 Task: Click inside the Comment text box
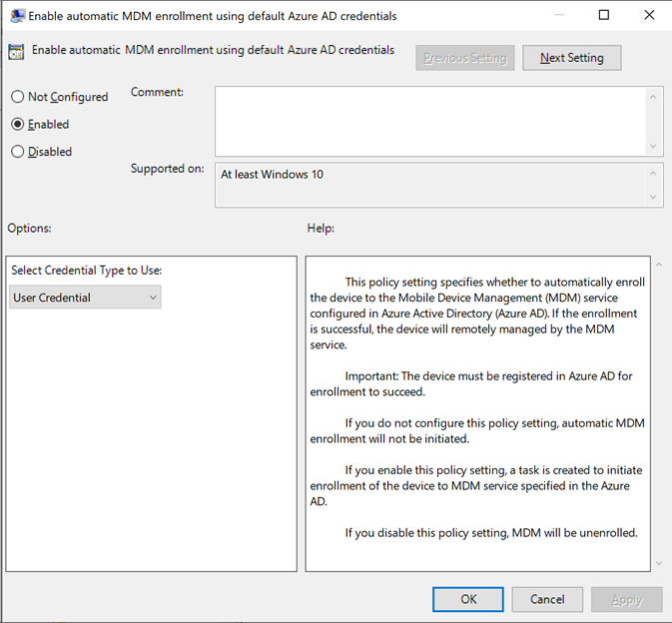430,121
